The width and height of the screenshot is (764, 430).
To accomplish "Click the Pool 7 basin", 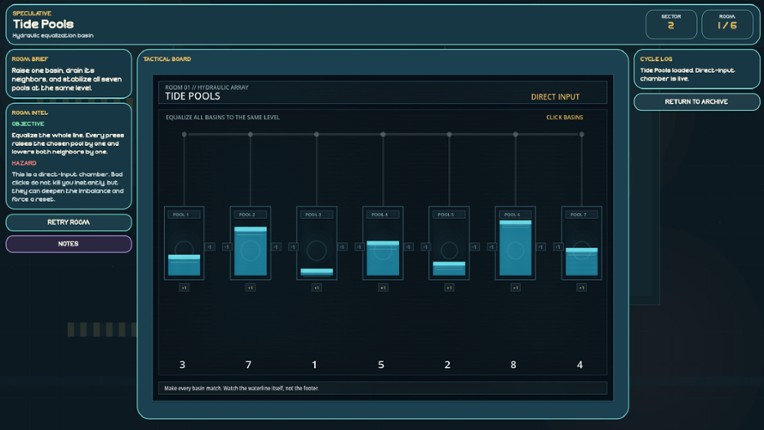I will (581, 243).
